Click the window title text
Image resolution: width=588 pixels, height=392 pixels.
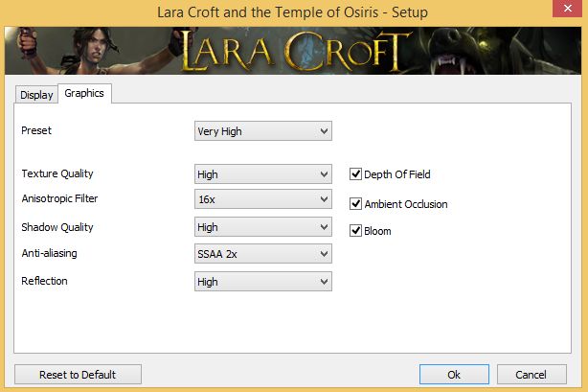coord(292,12)
